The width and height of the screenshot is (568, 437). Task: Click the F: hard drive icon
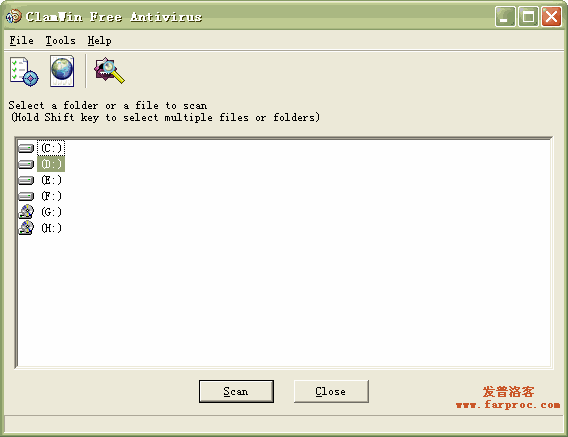pos(26,196)
